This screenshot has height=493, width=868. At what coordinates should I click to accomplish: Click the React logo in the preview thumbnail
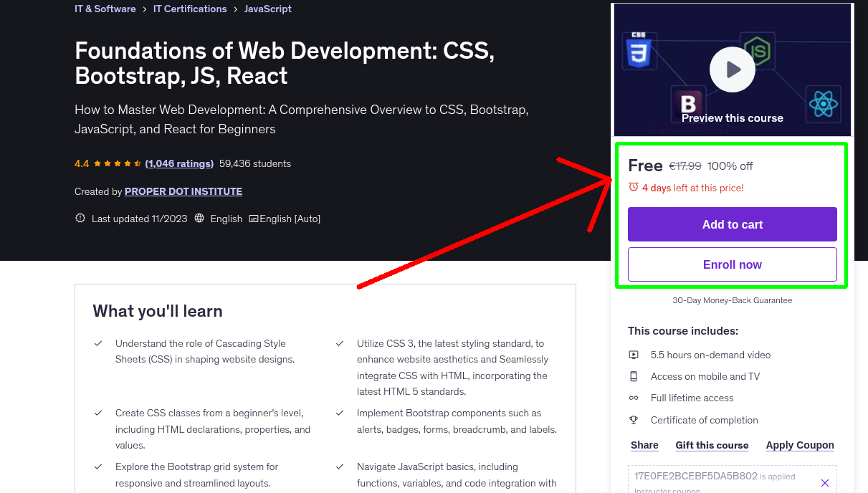823,104
